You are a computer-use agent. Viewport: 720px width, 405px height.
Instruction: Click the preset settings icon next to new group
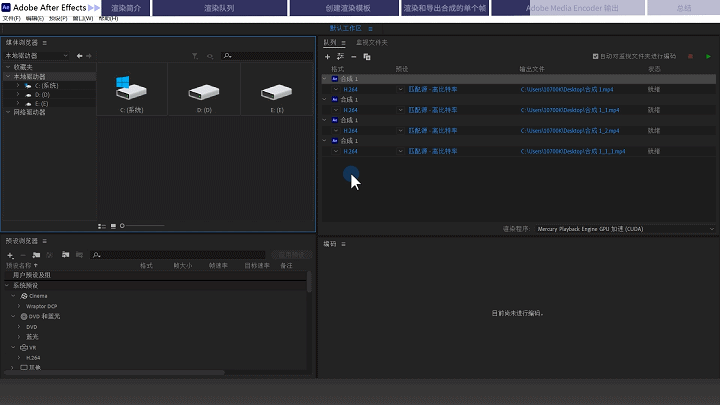50,255
